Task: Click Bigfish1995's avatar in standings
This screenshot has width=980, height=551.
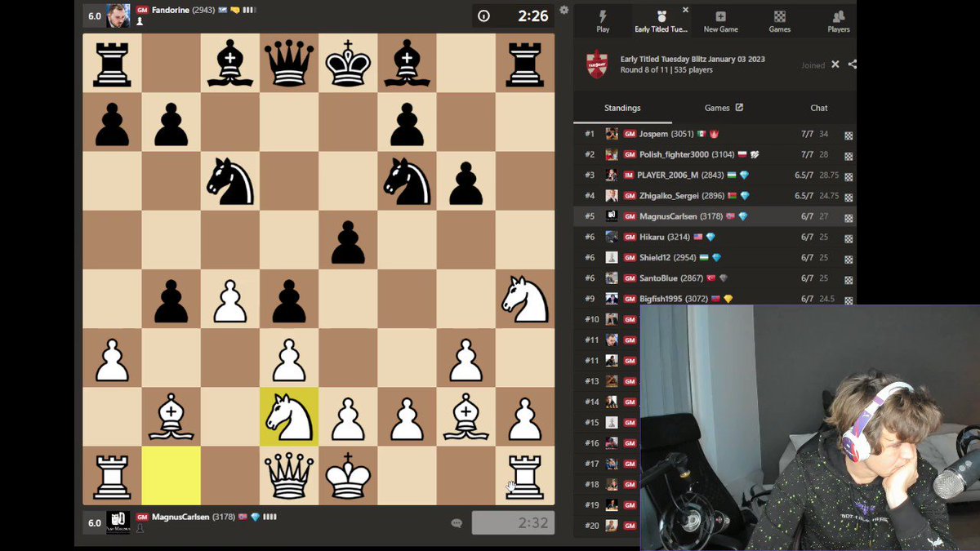Action: point(612,299)
